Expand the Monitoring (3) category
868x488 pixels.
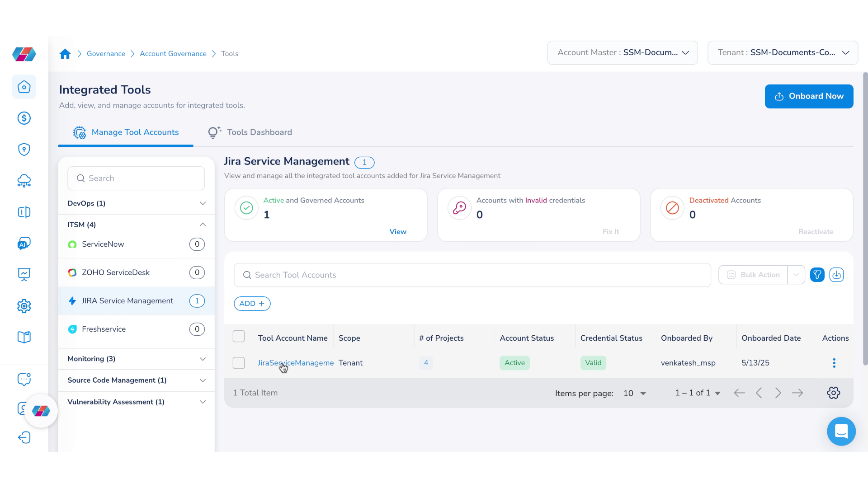point(136,359)
